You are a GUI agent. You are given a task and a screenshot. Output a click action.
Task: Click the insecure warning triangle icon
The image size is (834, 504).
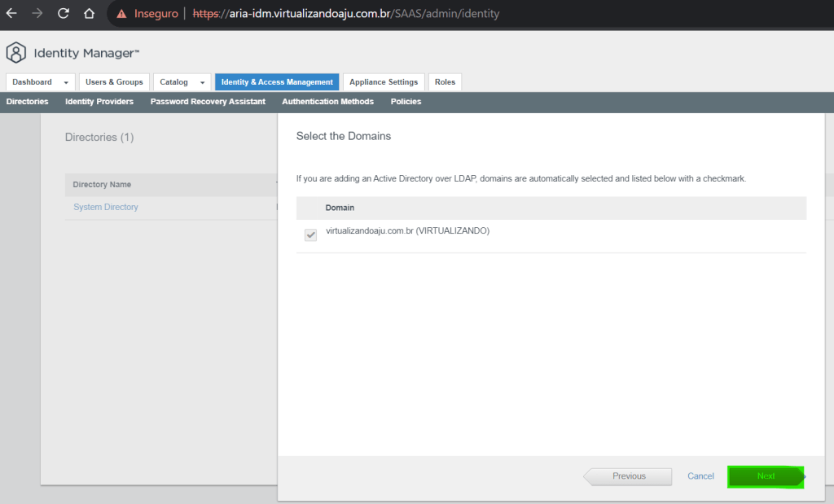(x=122, y=14)
